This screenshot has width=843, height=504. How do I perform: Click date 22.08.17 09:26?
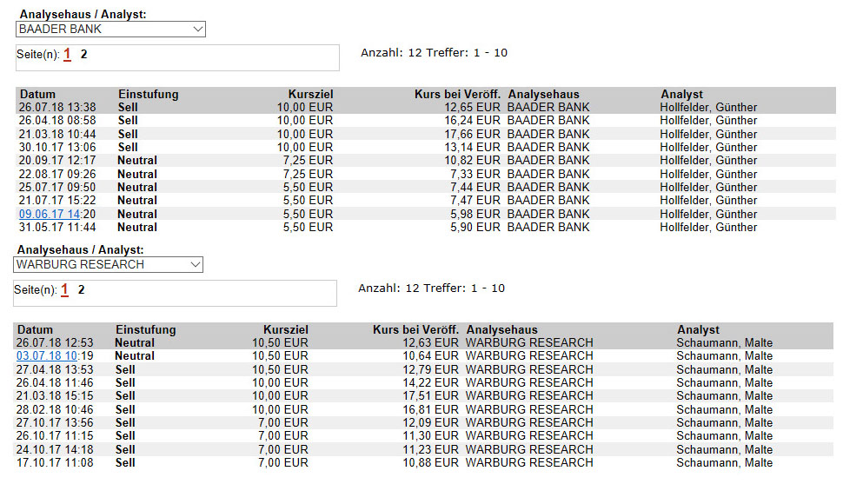(x=57, y=174)
